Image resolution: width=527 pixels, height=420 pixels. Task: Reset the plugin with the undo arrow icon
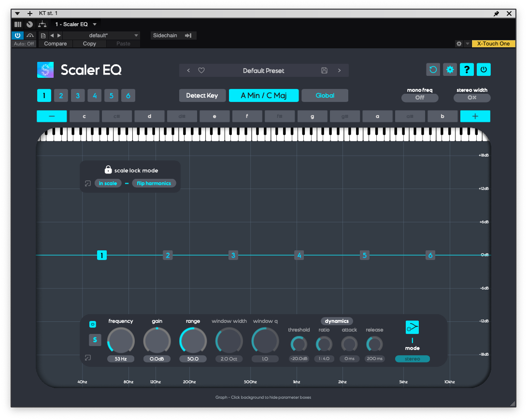pos(433,70)
